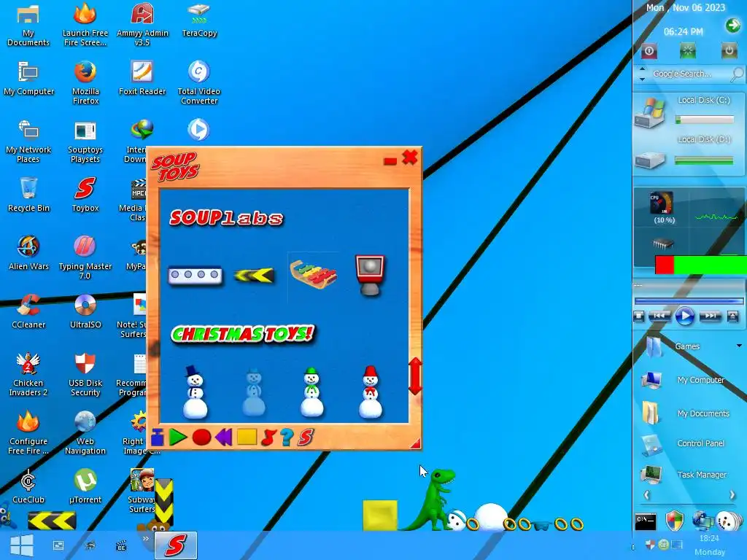The height and width of the screenshot is (560, 747).
Task: Choose the xylophone toy
Action: (314, 274)
